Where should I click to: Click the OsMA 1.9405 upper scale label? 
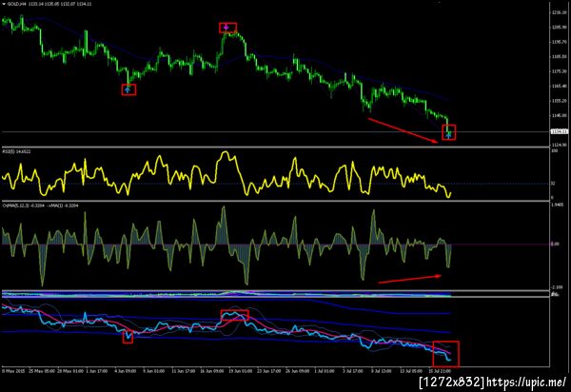[x=558, y=205]
